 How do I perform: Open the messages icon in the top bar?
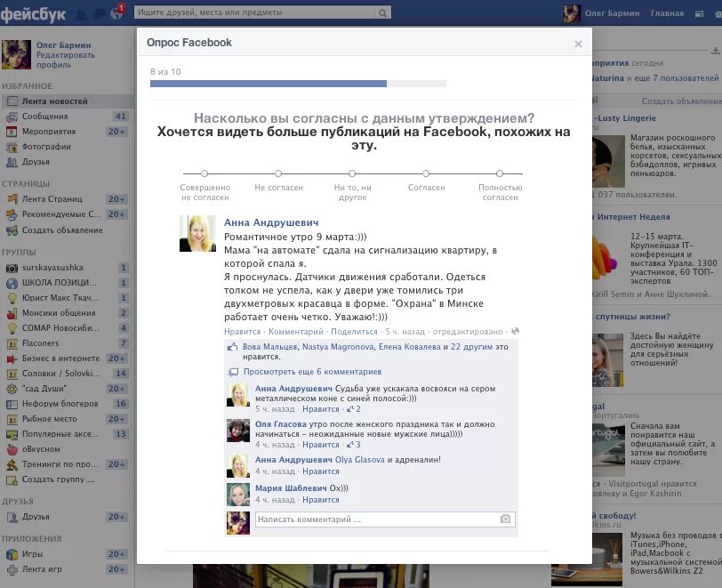(x=99, y=14)
